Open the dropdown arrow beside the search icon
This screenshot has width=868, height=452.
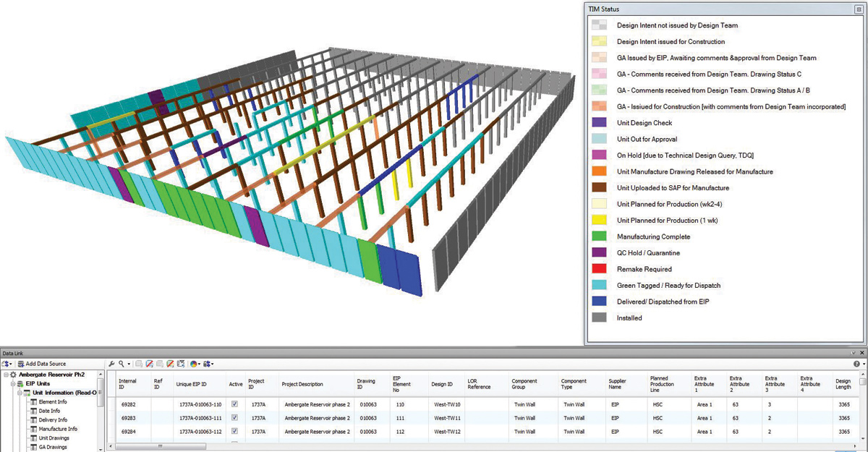(x=129, y=363)
